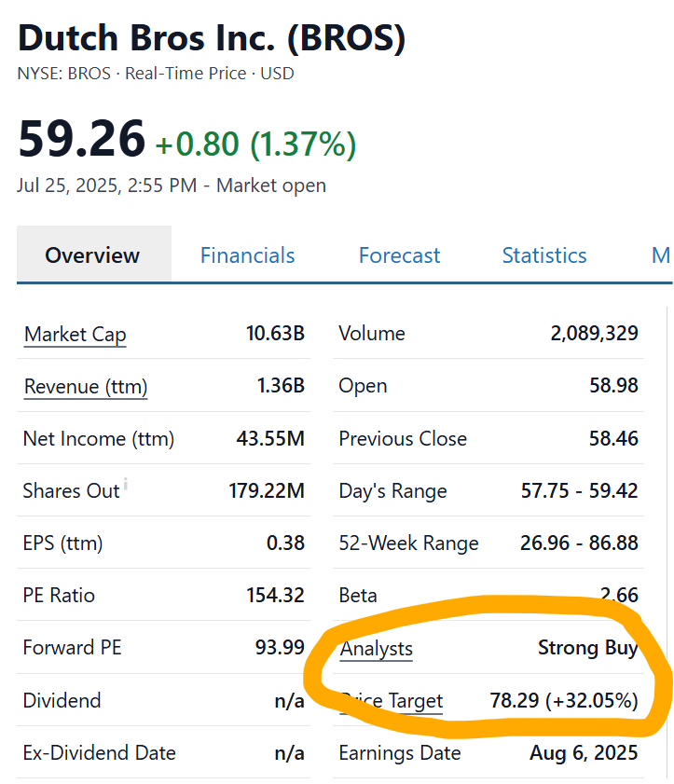Select the net income value 43.55M

pos(270,438)
